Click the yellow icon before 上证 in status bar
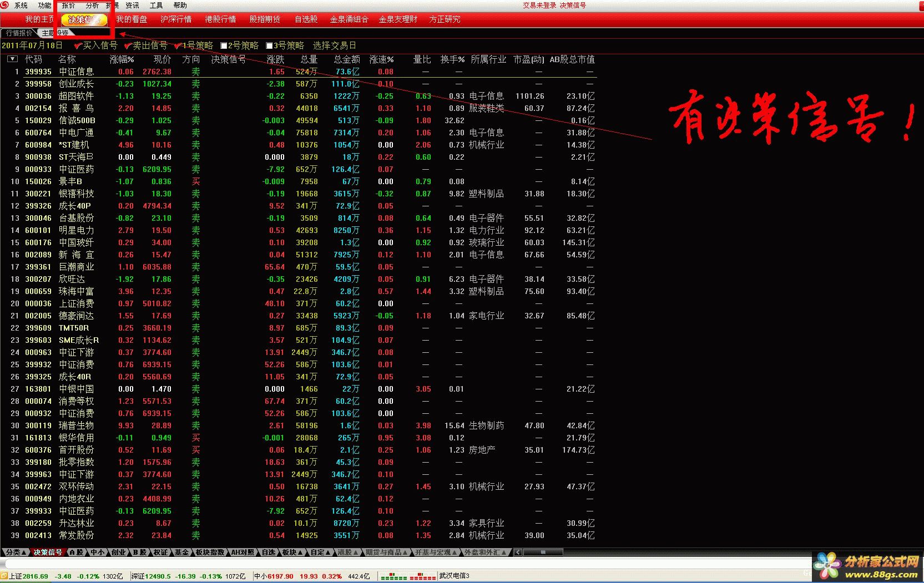Viewport: 924px width, 583px height. click(x=4, y=576)
